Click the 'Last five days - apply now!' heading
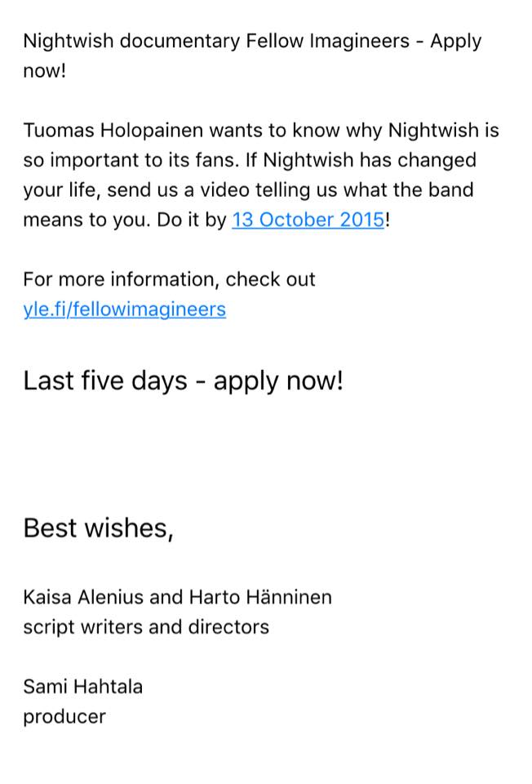532x784 pixels. pyautogui.click(x=184, y=381)
